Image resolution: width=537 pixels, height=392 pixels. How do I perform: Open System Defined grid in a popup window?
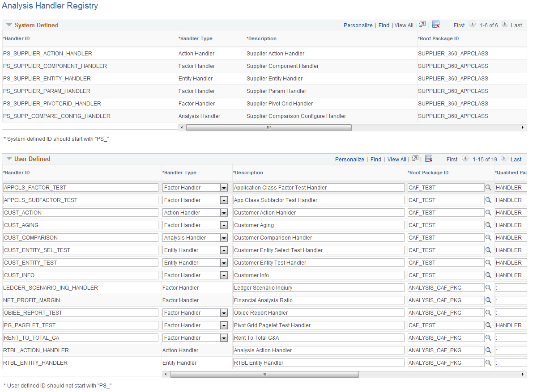click(422, 24)
